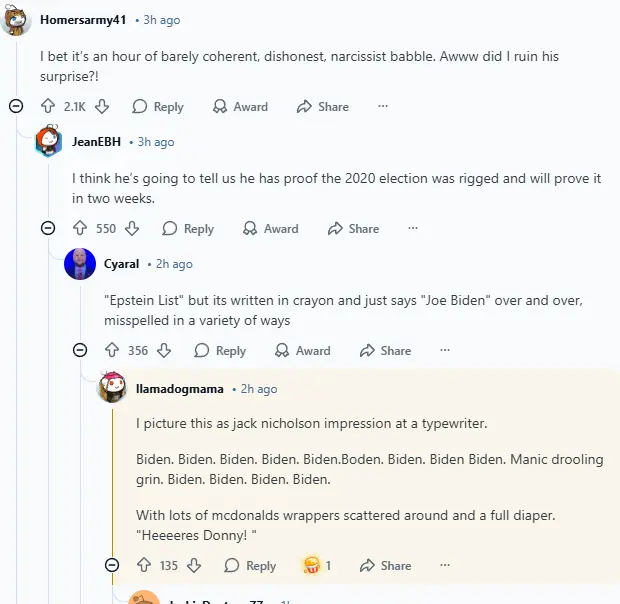The image size is (620, 604).
Task: Downvote Homersarmy41's comment
Action: pos(101,106)
